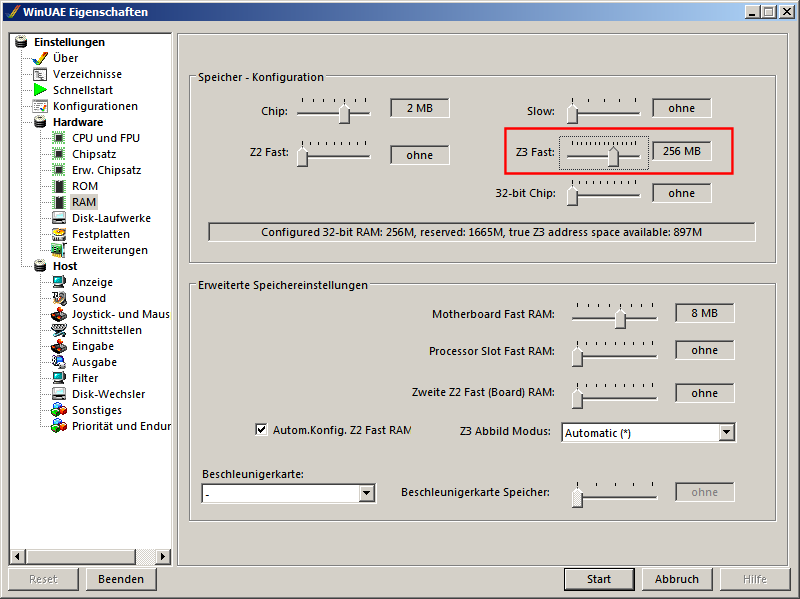The image size is (800, 599).
Task: Click the Über checkmark icon
Action: tap(40, 58)
